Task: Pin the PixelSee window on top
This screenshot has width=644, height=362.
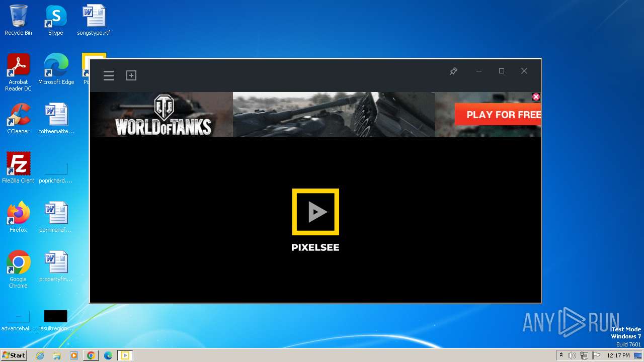Action: (453, 71)
